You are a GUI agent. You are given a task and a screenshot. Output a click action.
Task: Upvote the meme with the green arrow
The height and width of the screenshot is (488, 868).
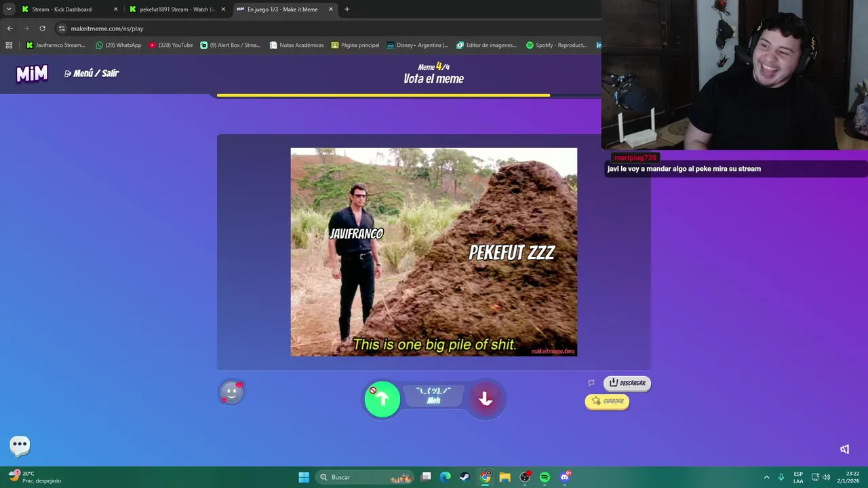coord(382,399)
